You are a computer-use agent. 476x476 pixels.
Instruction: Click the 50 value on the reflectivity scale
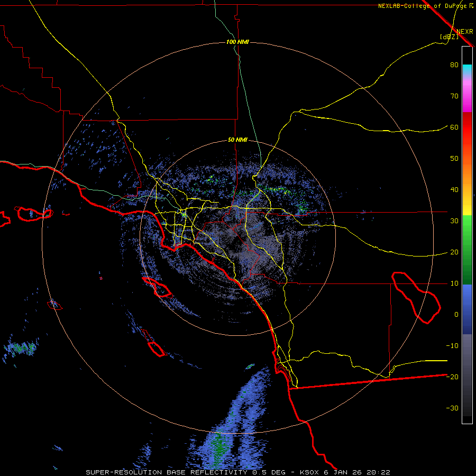(454, 159)
